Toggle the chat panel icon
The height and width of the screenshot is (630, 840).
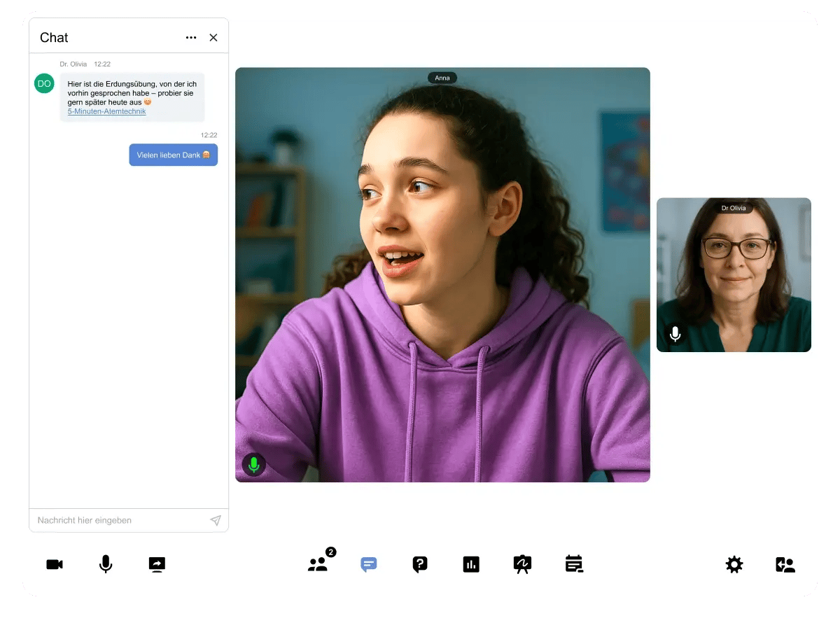click(x=369, y=564)
